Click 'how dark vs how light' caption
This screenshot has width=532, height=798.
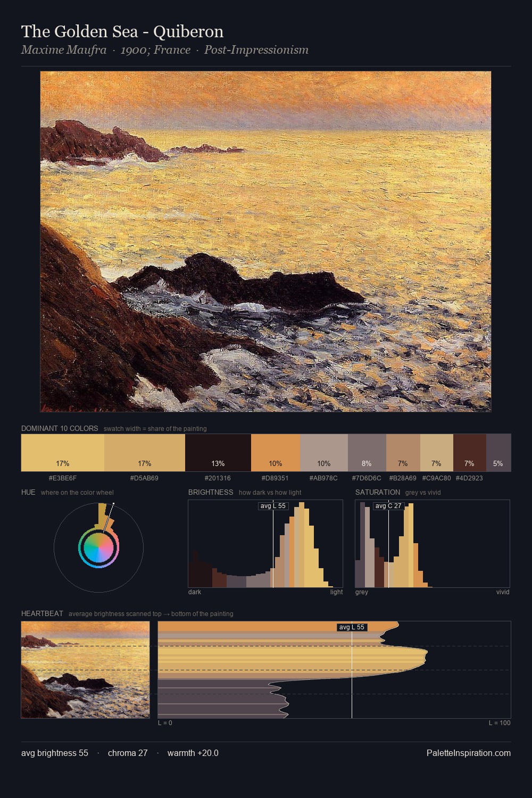(x=270, y=493)
